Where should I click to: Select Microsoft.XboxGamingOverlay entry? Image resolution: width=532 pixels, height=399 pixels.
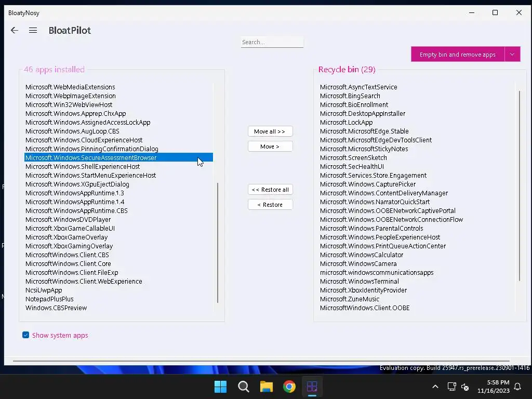click(x=118, y=246)
